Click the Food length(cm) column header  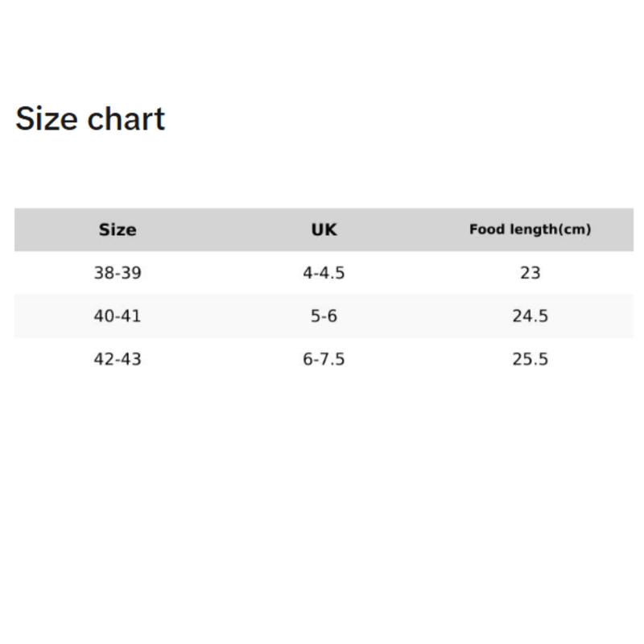click(x=530, y=229)
